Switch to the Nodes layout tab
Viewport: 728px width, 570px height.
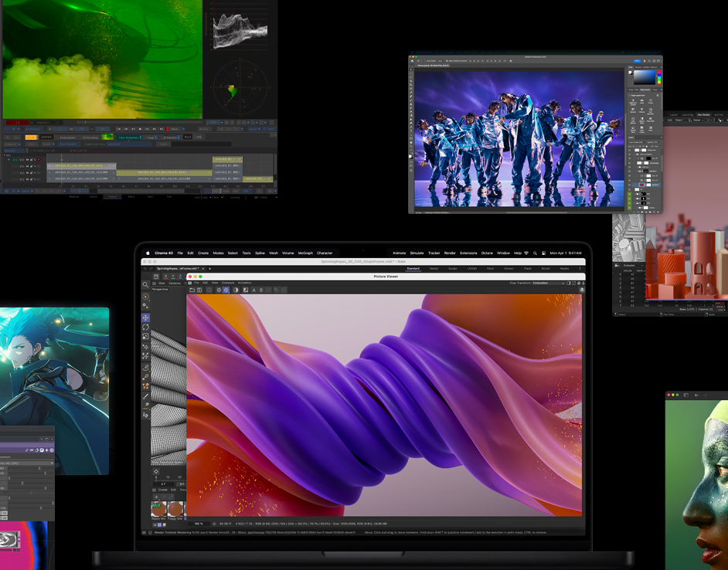(564, 269)
